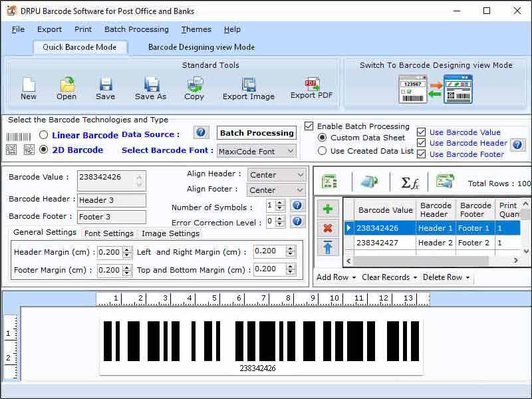Copy the current barcode

coord(194,85)
